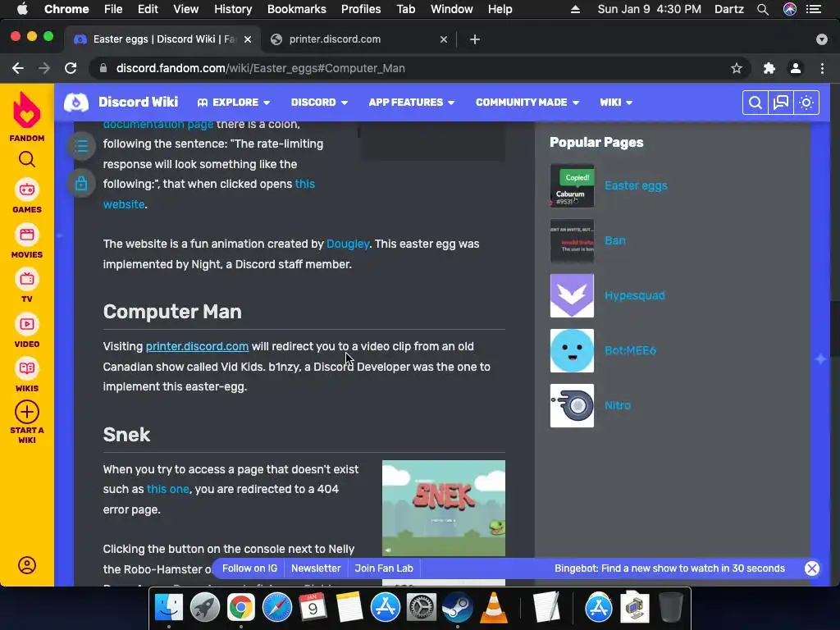The height and width of the screenshot is (630, 840).
Task: Open the View menu
Action: point(186,9)
